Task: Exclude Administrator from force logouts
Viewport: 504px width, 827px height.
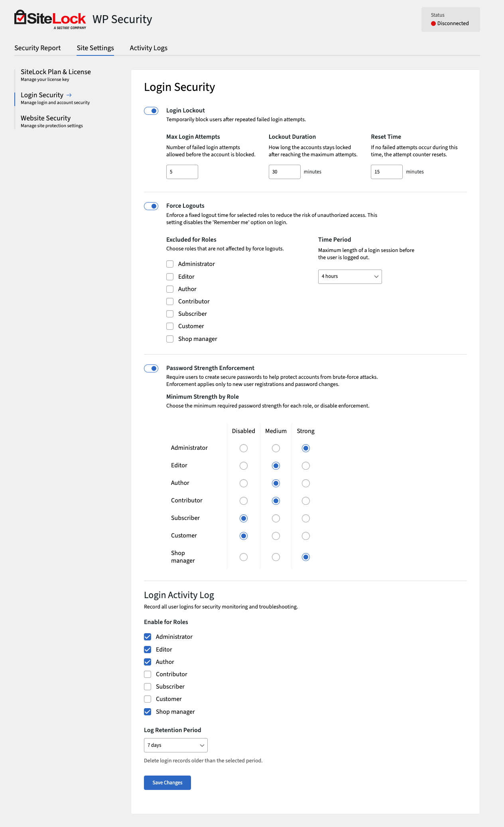Action: click(170, 264)
